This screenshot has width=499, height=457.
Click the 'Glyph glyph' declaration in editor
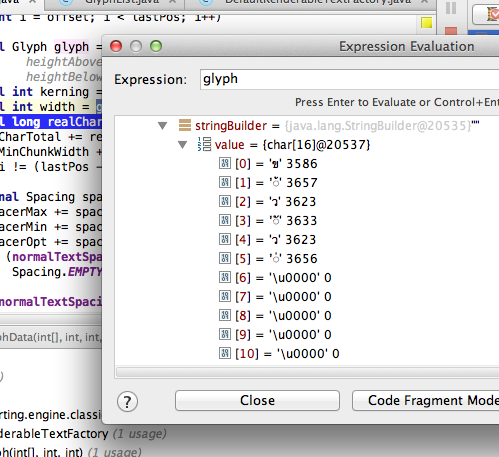[x=51, y=47]
